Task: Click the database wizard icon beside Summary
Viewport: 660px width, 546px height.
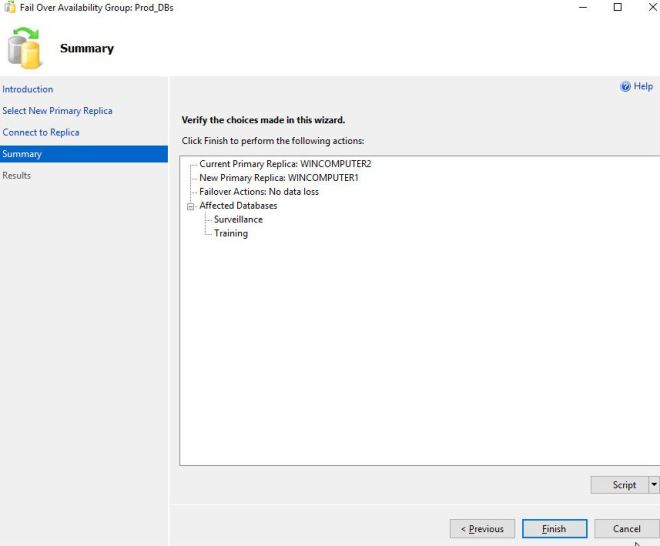Action: pos(25,48)
